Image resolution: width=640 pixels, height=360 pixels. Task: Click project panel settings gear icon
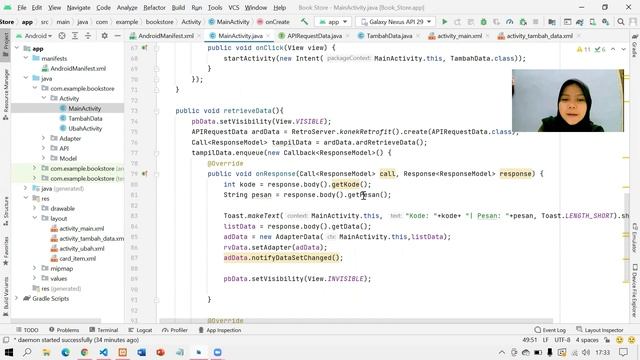(x=104, y=36)
